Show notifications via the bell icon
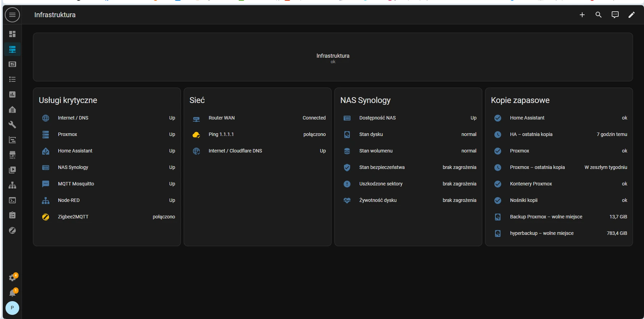Screen dimensions: 644x319 pyautogui.click(x=13, y=293)
